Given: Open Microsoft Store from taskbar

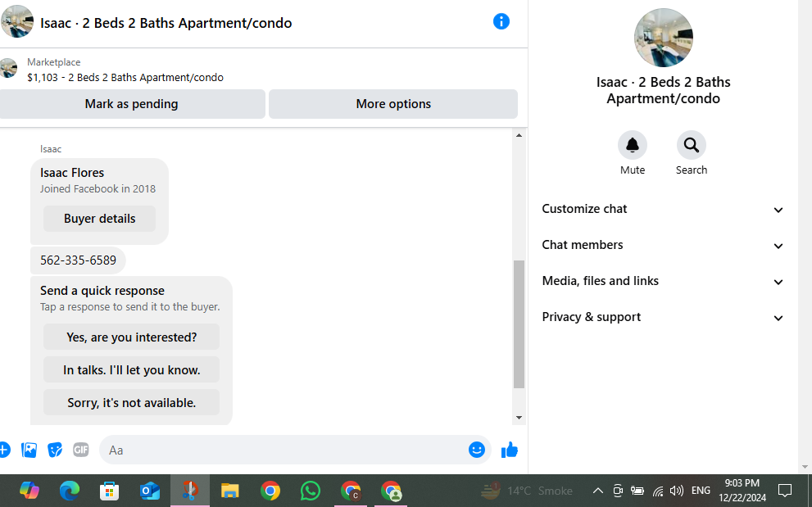Looking at the screenshot, I should [x=109, y=491].
